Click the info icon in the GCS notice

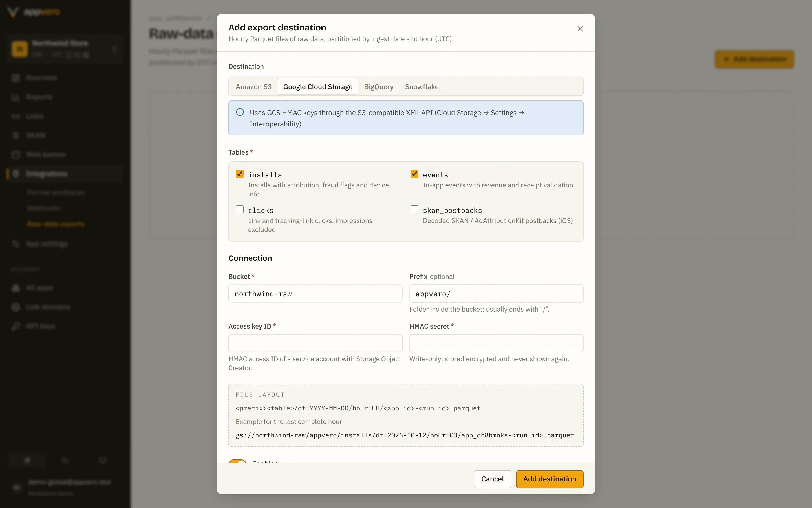[240, 112]
